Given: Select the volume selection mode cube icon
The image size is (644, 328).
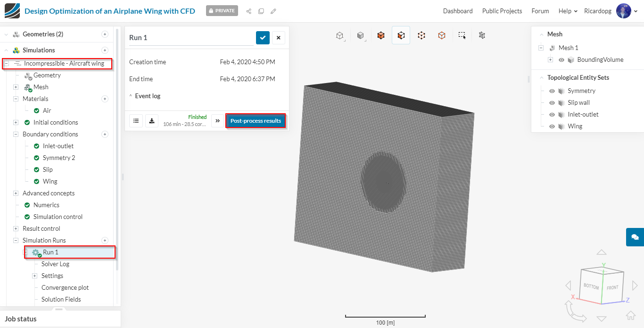Looking at the screenshot, I should tap(381, 35).
